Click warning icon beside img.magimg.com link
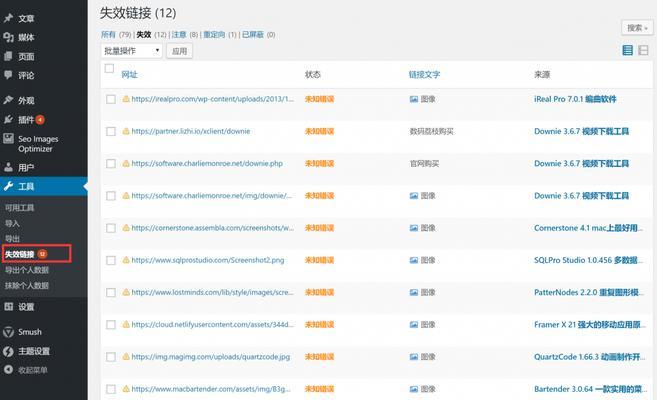 126,357
